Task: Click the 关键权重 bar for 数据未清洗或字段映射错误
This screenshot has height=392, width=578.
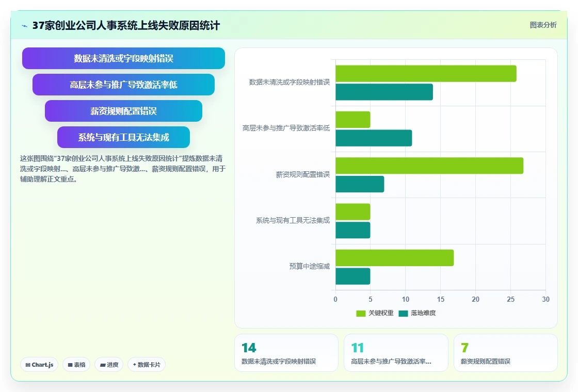Action: click(x=426, y=74)
